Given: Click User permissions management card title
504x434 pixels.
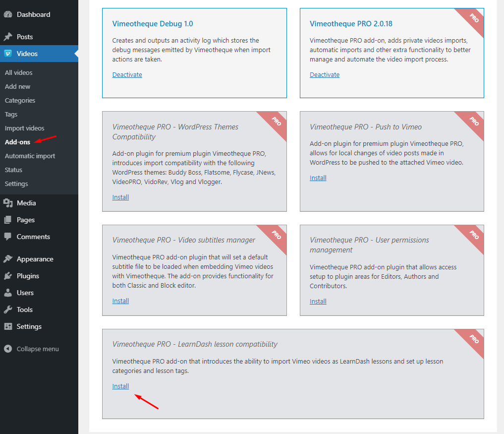Looking at the screenshot, I should click(369, 245).
